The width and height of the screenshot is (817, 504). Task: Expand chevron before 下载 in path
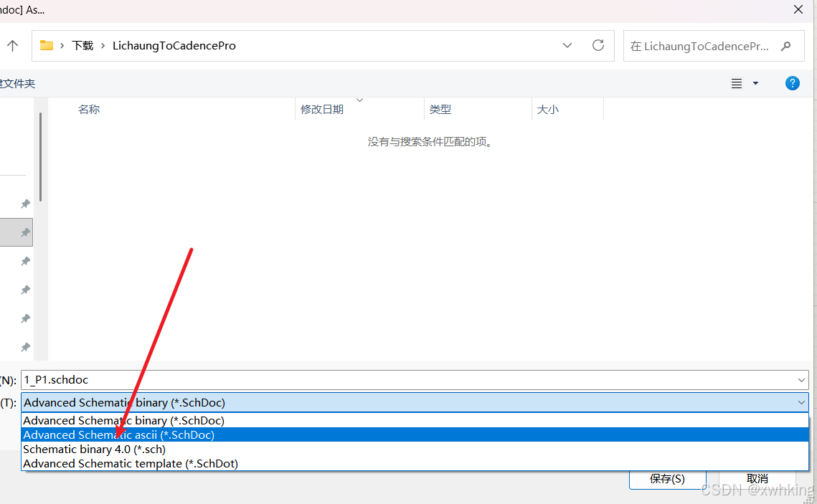(62, 46)
